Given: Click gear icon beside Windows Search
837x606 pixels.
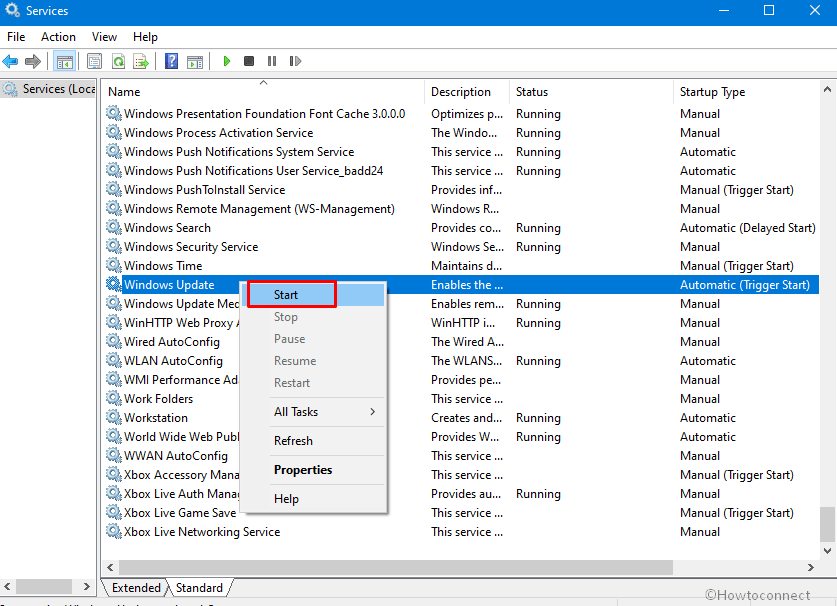Looking at the screenshot, I should tap(113, 227).
